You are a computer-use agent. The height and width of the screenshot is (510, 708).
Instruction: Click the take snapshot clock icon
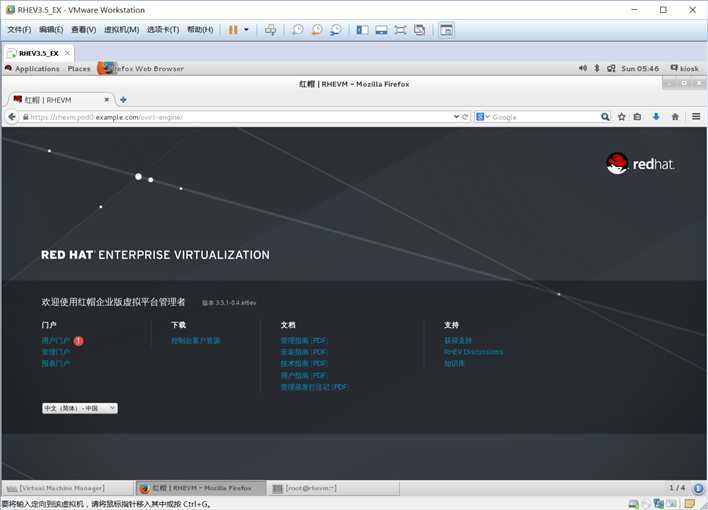click(297, 30)
